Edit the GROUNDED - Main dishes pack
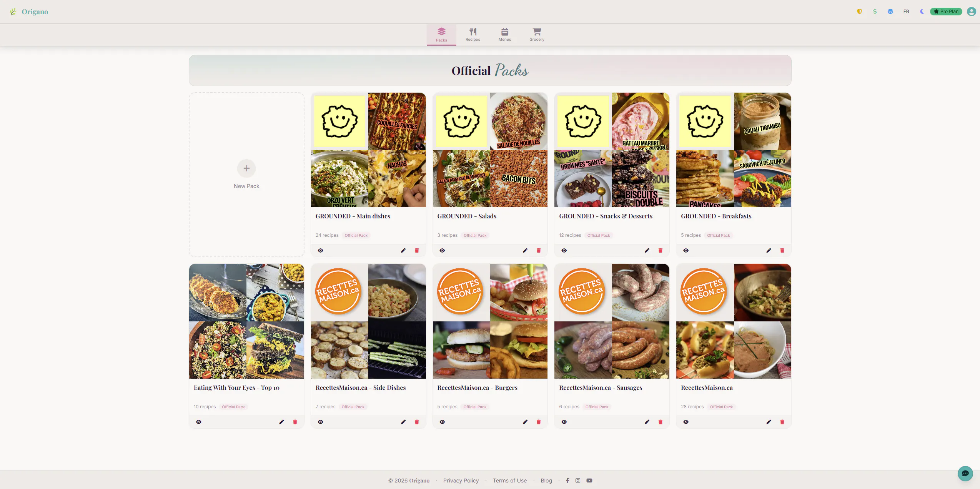The height and width of the screenshot is (489, 980). pos(403,251)
